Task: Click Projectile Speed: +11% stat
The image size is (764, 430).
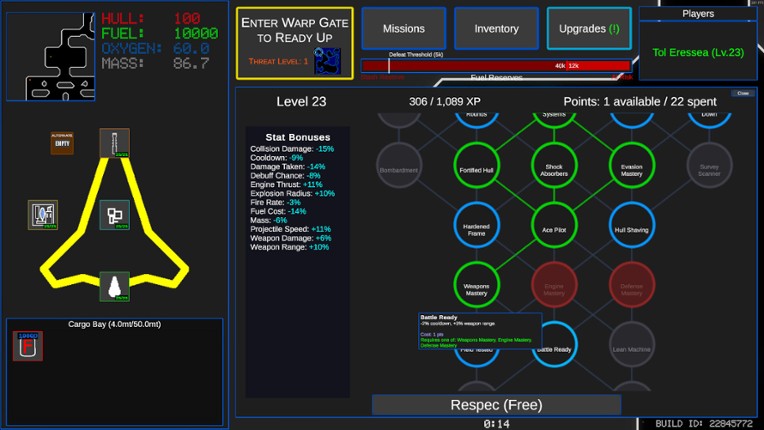Action: click(290, 229)
